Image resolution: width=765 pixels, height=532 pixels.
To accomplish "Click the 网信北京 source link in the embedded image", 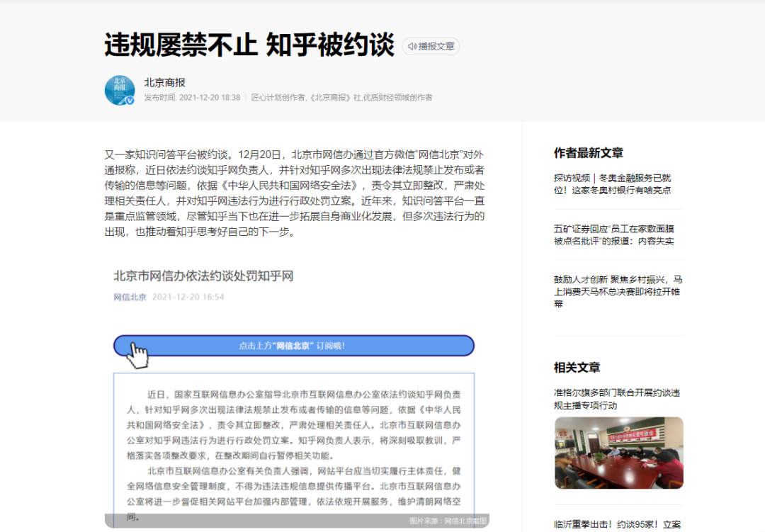I will coord(130,297).
